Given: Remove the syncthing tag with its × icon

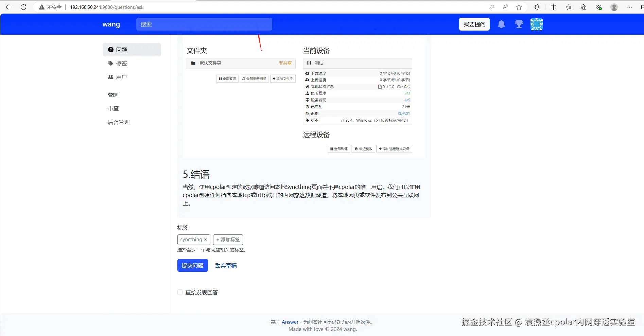Looking at the screenshot, I should pos(205,240).
